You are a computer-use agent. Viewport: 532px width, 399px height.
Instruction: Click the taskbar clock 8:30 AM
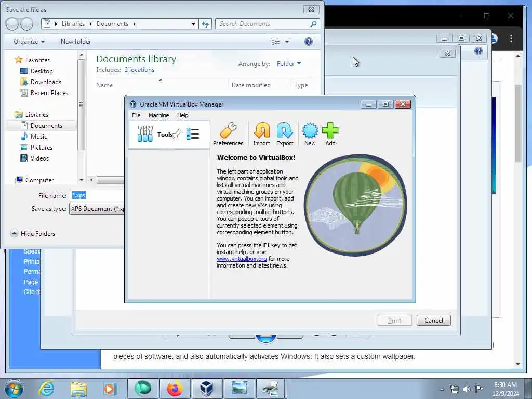[x=506, y=389]
